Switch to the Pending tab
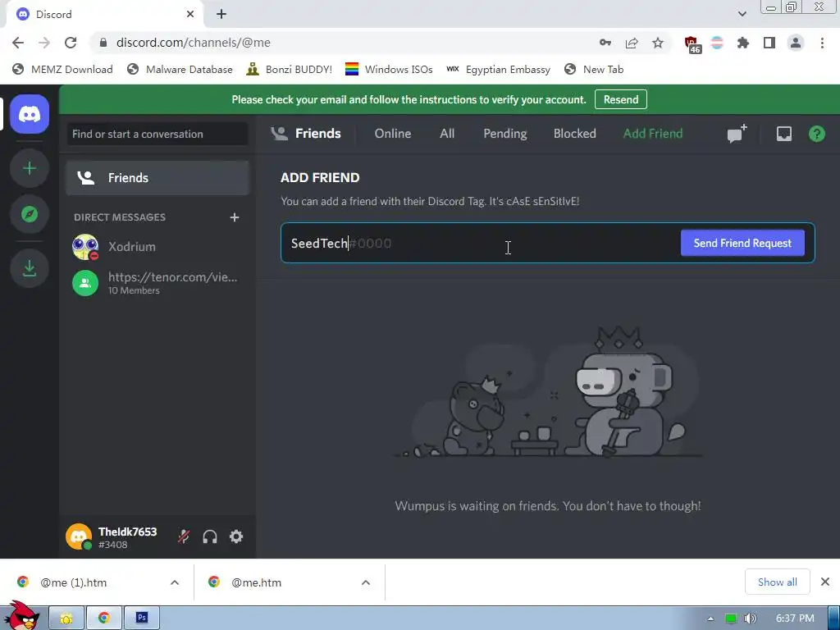Screen dimensions: 840x630 [x=505, y=134]
